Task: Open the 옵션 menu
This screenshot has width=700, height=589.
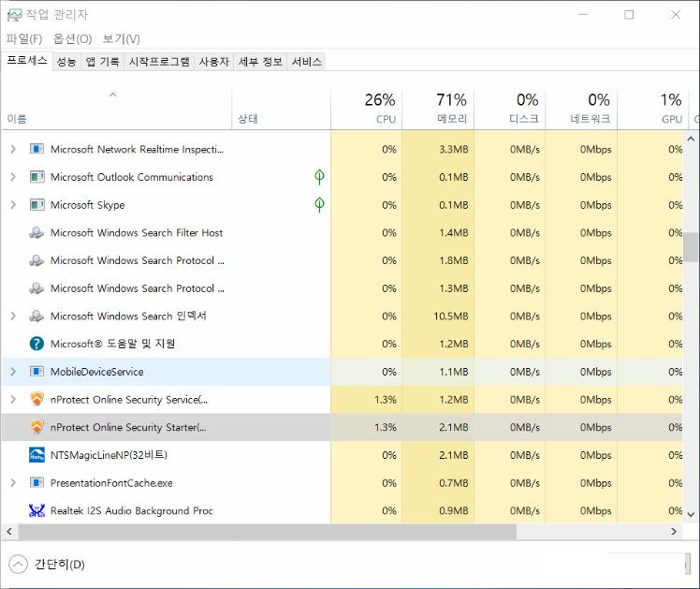Action: pyautogui.click(x=72, y=38)
